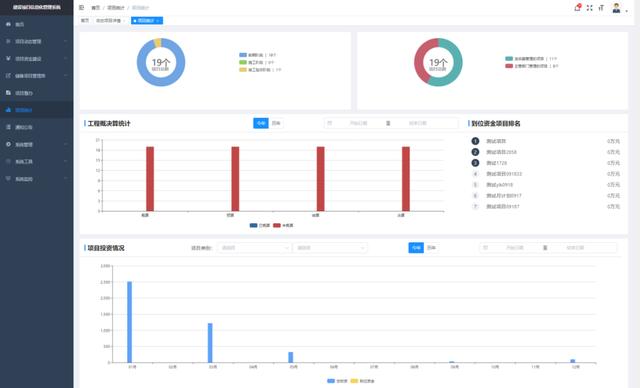This screenshot has height=388, width=640.
Task: Open first ranked project in 到位资金项目排名 list
Action: (x=496, y=141)
